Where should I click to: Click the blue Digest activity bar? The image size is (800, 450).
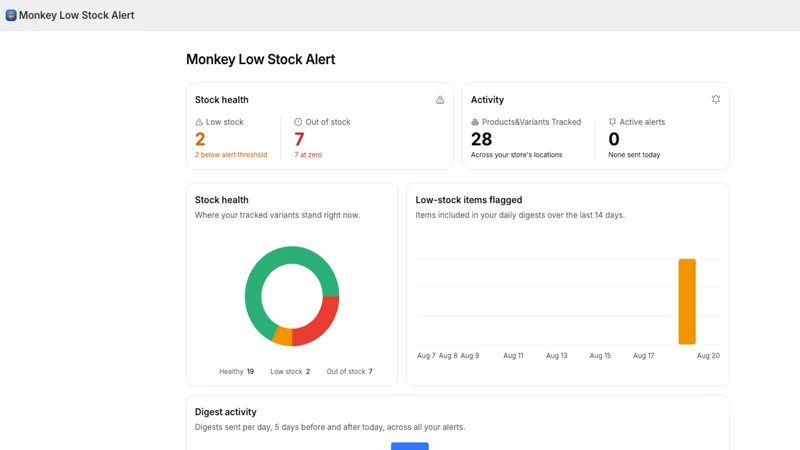tap(410, 446)
